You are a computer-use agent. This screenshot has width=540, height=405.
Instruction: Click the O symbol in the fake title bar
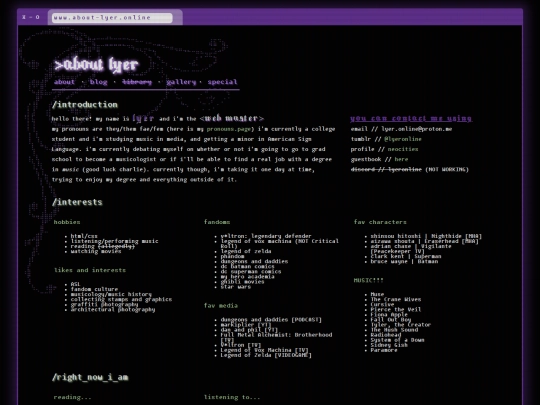pyautogui.click(x=38, y=17)
